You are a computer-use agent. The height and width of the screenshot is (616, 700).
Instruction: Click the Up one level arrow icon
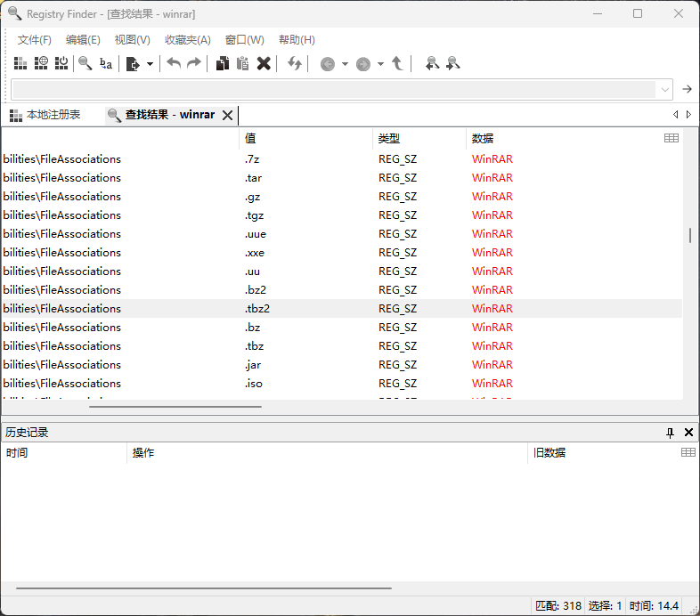[x=397, y=63]
